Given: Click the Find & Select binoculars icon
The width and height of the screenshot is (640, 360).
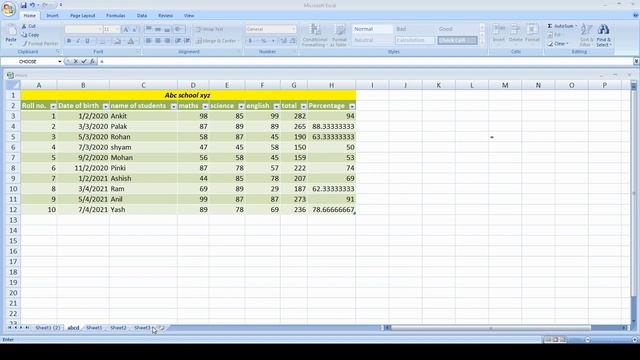Looking at the screenshot, I should point(603,35).
